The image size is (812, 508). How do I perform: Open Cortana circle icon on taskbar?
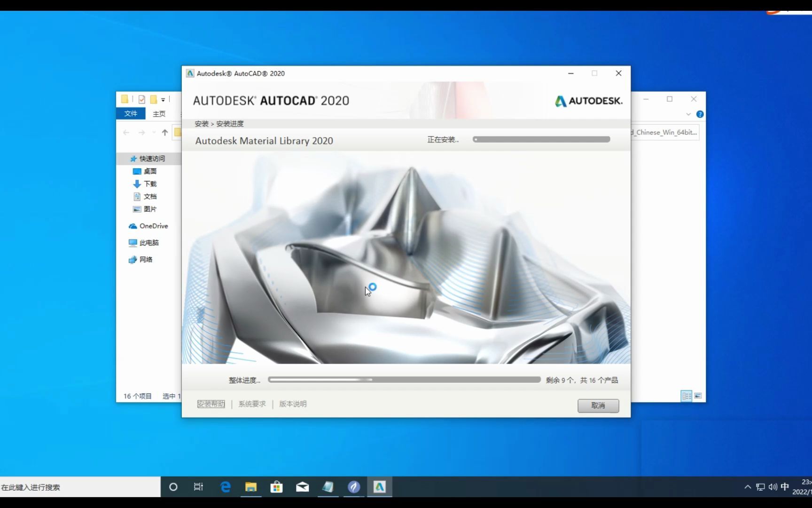(x=173, y=487)
